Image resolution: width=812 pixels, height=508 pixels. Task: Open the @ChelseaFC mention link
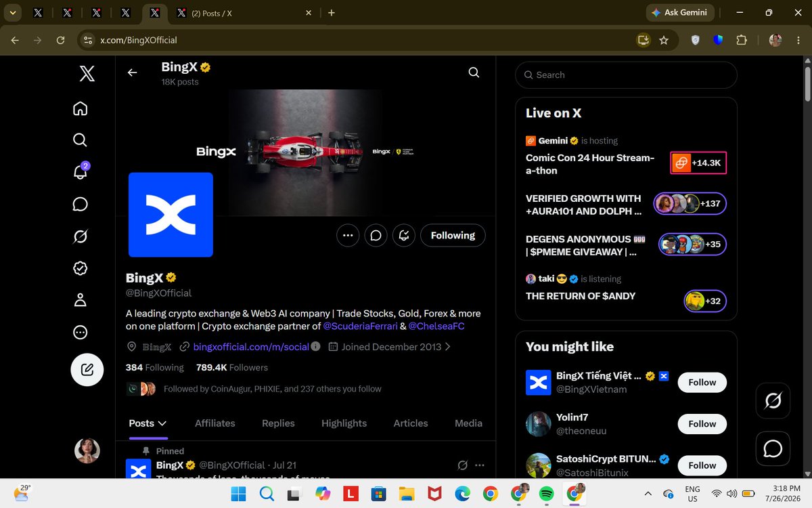[436, 326]
